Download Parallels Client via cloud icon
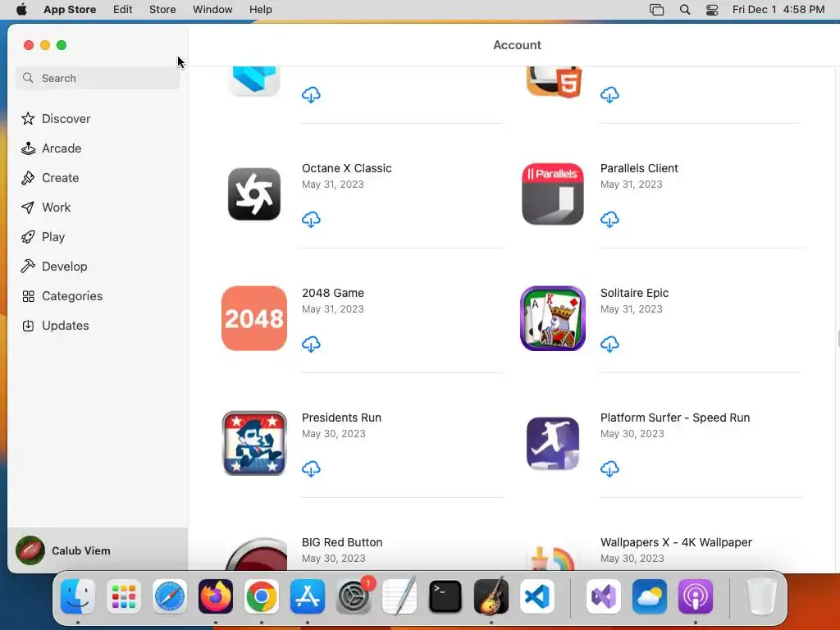This screenshot has height=630, width=840. [609, 220]
